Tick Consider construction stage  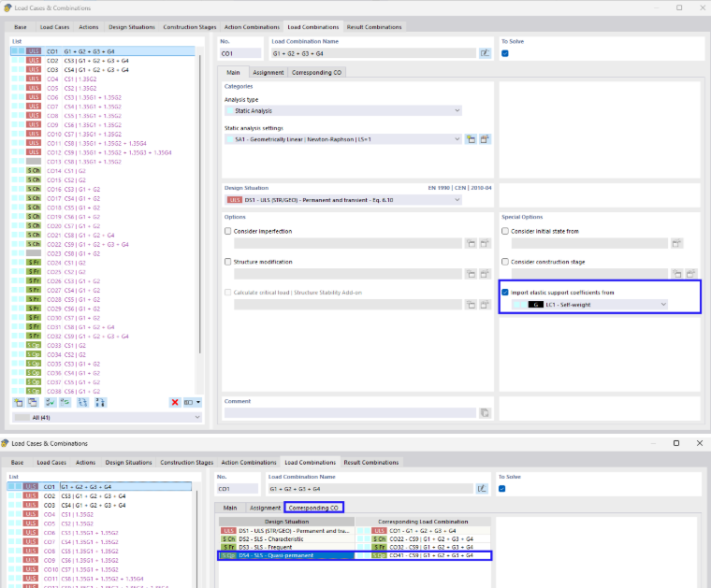(x=504, y=262)
